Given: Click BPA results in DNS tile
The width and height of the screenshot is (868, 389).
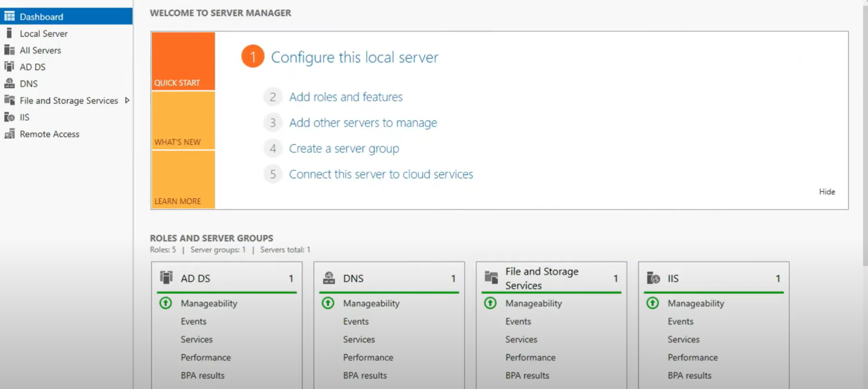Looking at the screenshot, I should [365, 375].
